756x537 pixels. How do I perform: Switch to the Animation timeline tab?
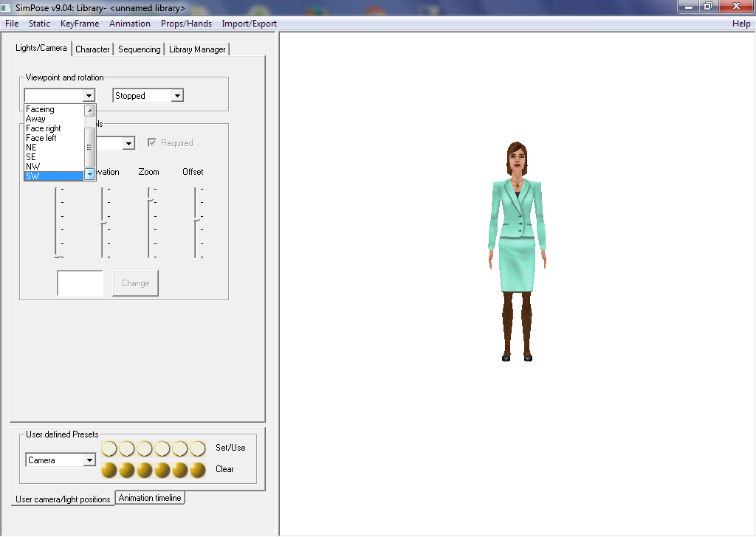(x=150, y=498)
